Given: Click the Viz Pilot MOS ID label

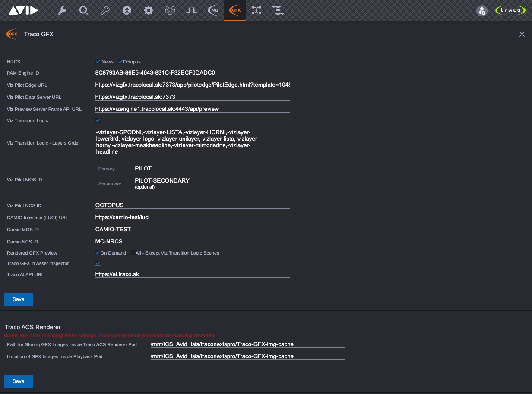Looking at the screenshot, I should coord(25,180).
